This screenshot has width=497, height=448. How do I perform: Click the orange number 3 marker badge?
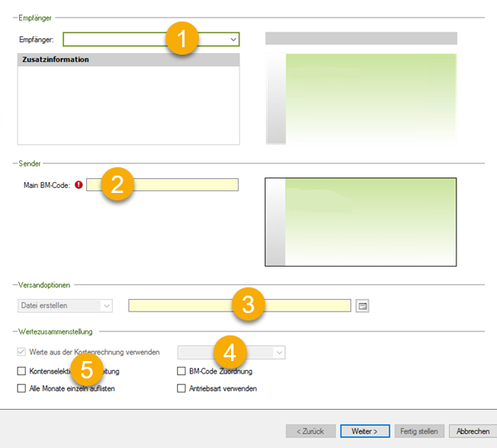[248, 303]
